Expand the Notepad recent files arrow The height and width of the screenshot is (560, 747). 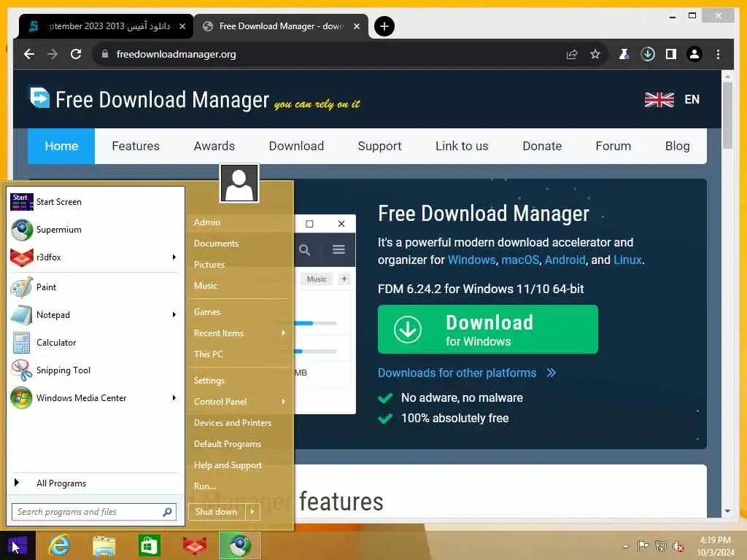(174, 315)
